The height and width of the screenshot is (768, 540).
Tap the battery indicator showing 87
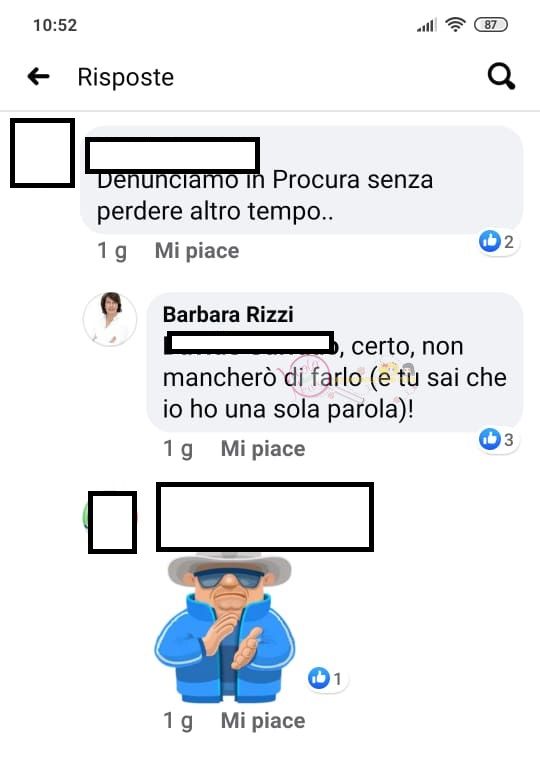point(491,24)
